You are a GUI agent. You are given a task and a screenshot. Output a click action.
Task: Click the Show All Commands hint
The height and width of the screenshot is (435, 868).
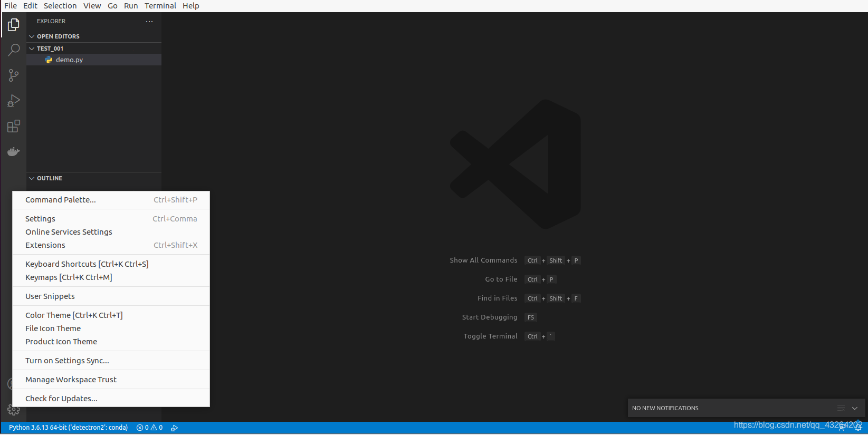coord(483,260)
